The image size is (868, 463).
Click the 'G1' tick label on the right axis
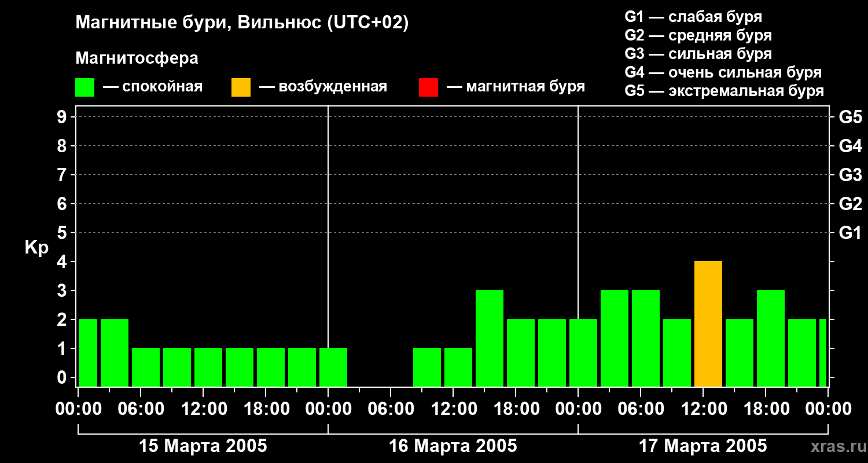(x=851, y=233)
